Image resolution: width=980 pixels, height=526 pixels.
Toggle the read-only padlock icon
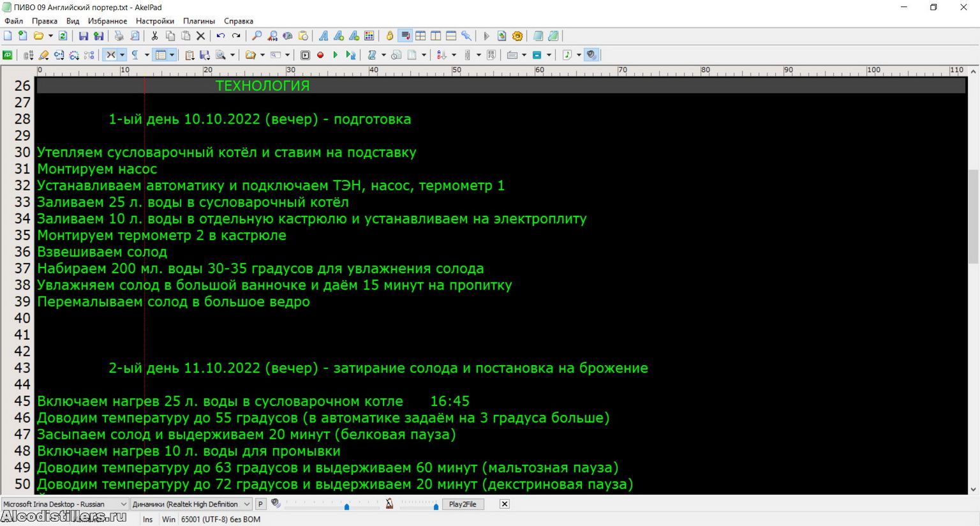click(x=390, y=36)
